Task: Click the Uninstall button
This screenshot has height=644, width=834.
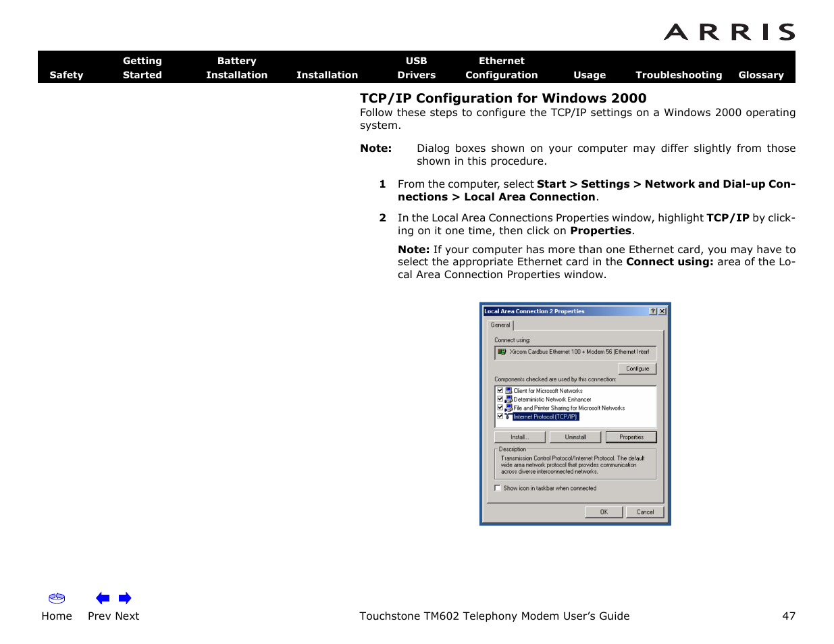Action: click(575, 437)
